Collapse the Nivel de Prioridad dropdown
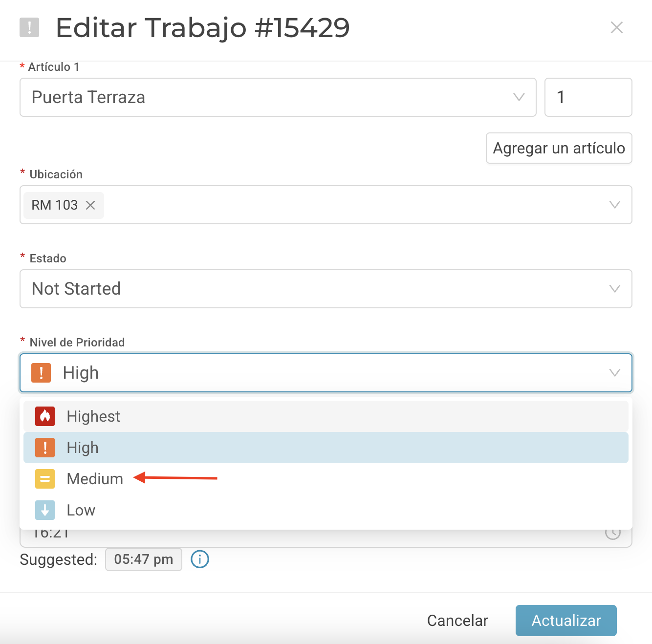The image size is (652, 644). pos(615,373)
